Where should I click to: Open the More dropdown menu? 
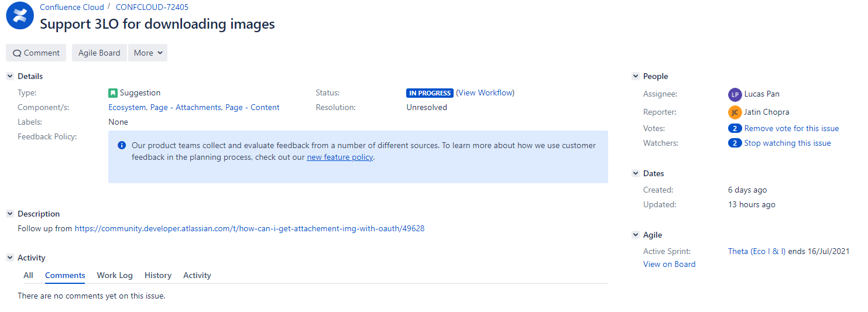click(147, 53)
